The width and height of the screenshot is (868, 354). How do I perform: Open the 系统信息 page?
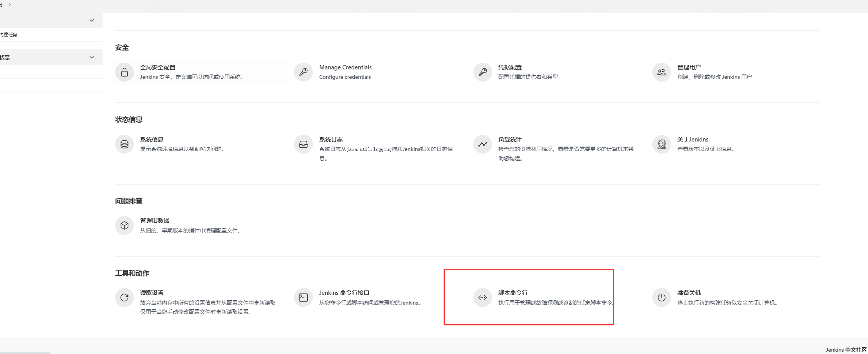[152, 140]
